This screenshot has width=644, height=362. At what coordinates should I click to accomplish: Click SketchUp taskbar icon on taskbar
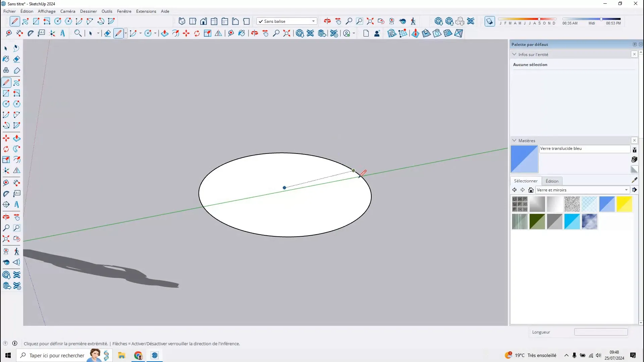pos(155,355)
